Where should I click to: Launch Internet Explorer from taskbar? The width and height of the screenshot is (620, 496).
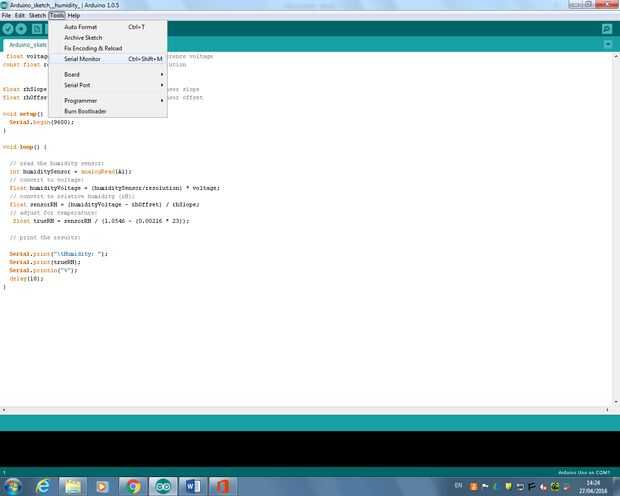(42, 487)
